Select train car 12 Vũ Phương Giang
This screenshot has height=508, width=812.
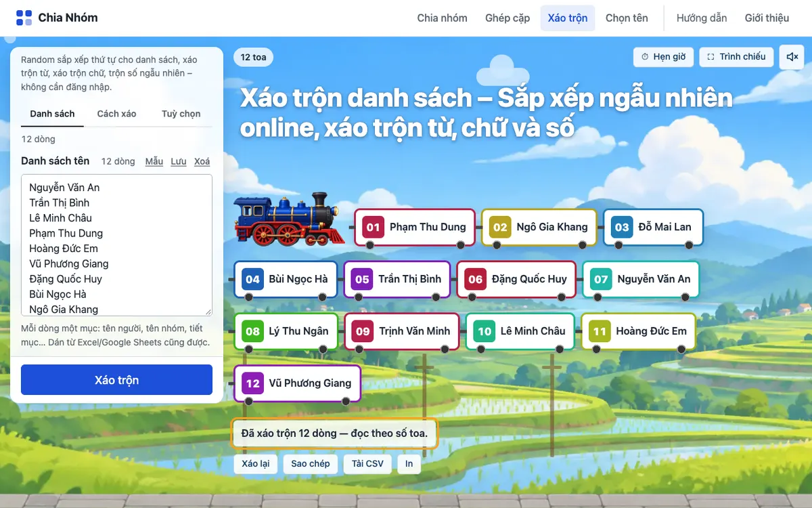pyautogui.click(x=297, y=383)
